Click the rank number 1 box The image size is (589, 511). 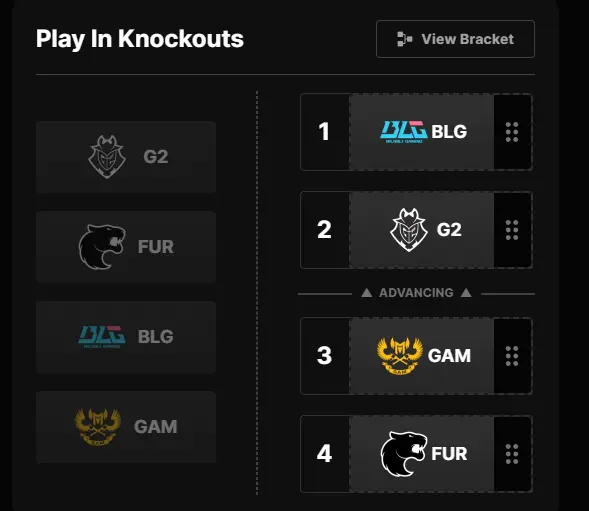coord(325,132)
